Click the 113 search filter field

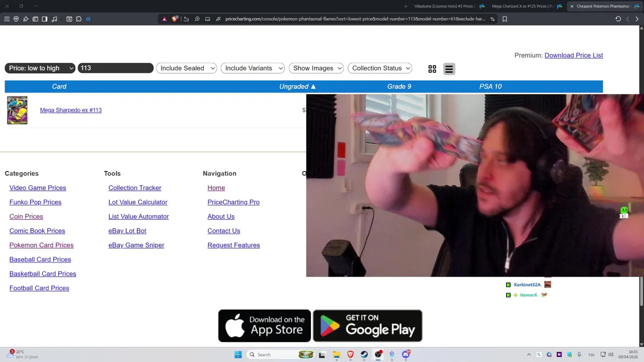click(116, 68)
